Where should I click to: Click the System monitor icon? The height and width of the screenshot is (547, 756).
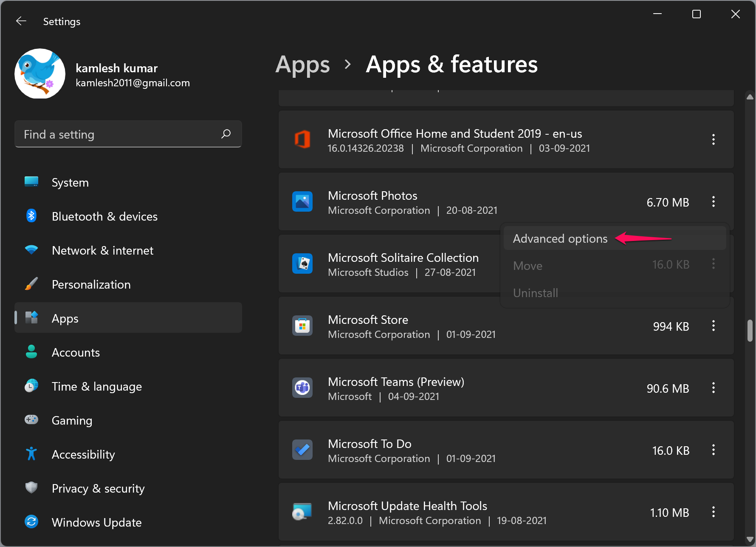coord(31,182)
